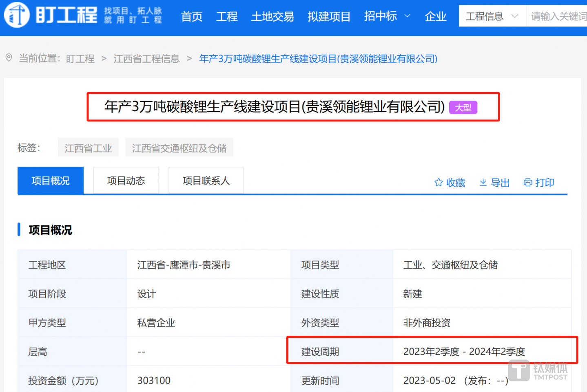The height and width of the screenshot is (392, 587).
Task: Expand the 招中标 menu chevron
Action: pos(407,16)
